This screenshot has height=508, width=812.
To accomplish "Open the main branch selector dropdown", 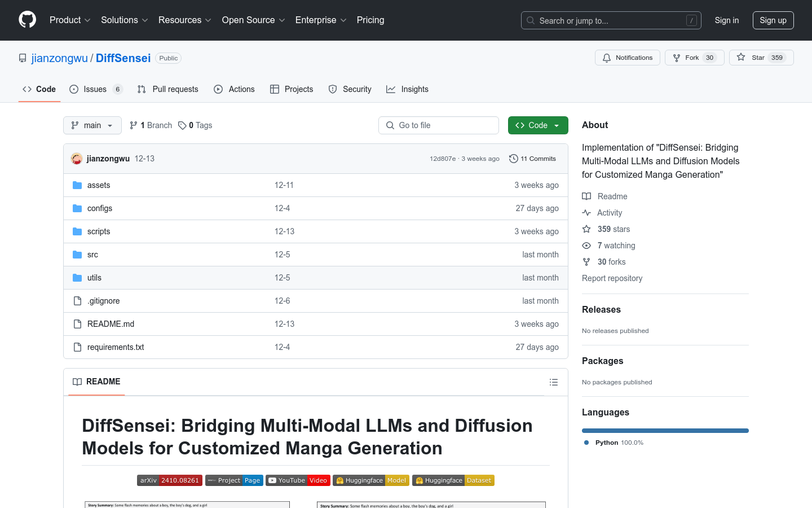I will click(92, 125).
